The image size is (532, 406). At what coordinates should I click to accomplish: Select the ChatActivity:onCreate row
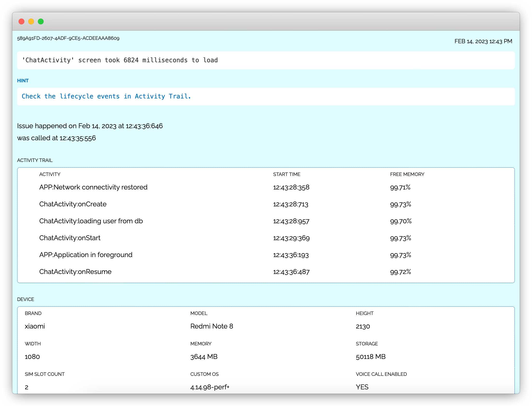click(x=73, y=204)
